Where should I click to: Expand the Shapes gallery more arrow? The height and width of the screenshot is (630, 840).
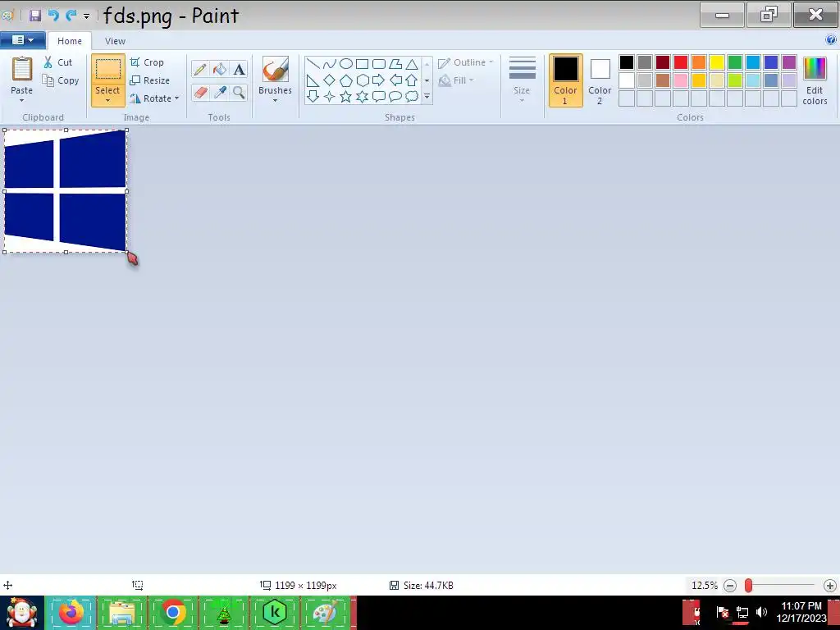(x=427, y=97)
